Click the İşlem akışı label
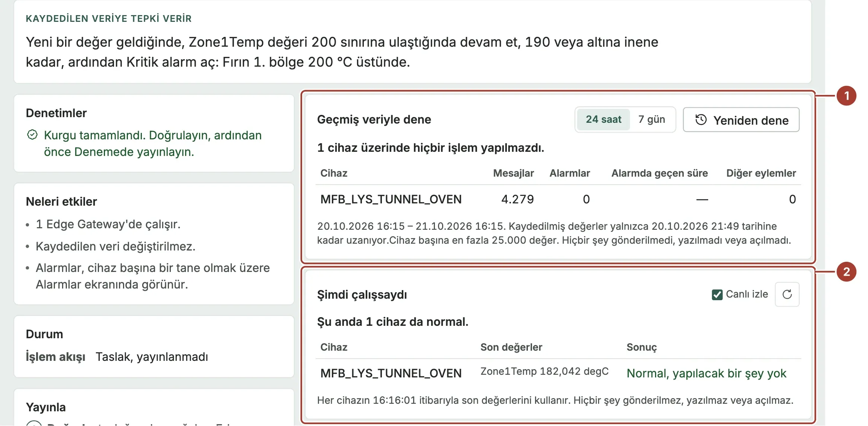 click(x=56, y=357)
